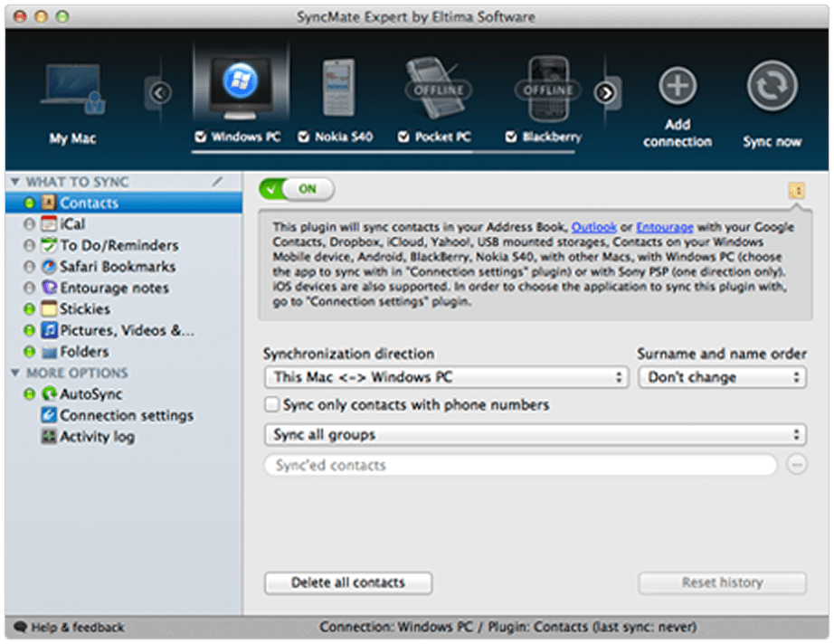Click the Entourage notes icon
Screen dimensions: 834x644
[x=49, y=288]
